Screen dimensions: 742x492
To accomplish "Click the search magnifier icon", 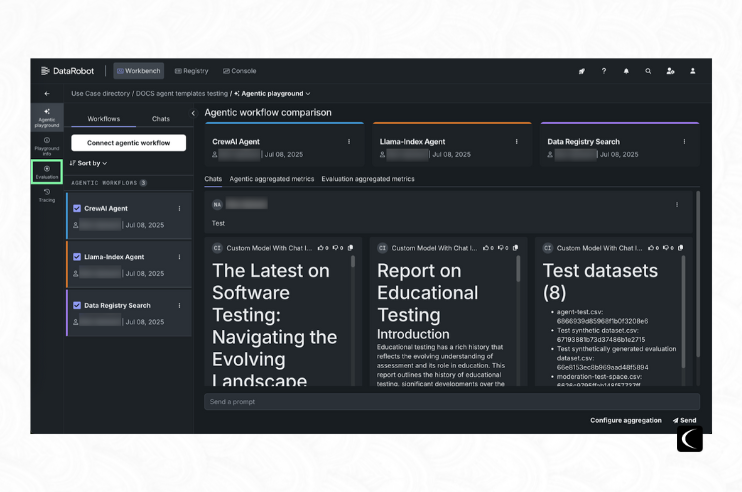I will pos(648,71).
